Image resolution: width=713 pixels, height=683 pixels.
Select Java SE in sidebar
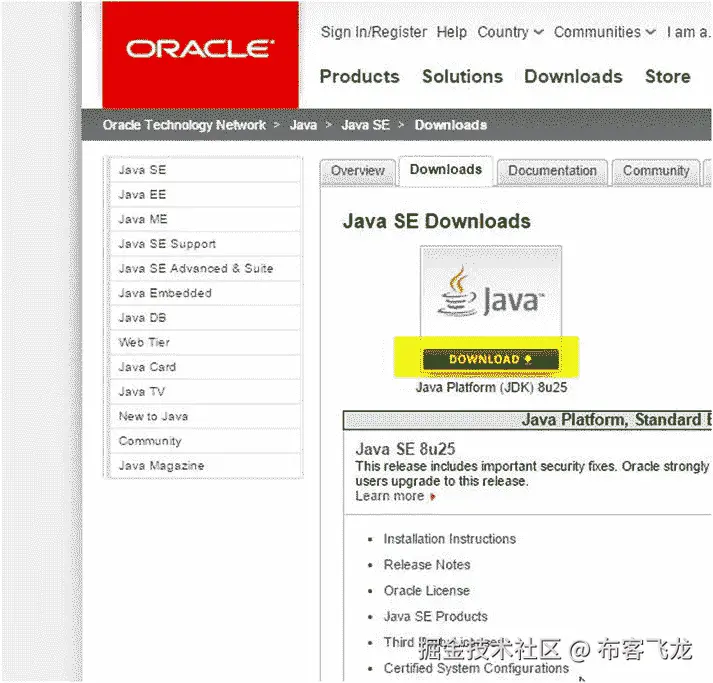coord(205,170)
